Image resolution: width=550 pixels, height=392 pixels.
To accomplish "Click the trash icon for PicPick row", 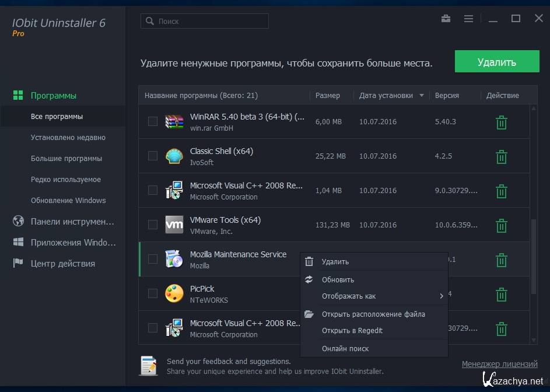I will point(501,295).
